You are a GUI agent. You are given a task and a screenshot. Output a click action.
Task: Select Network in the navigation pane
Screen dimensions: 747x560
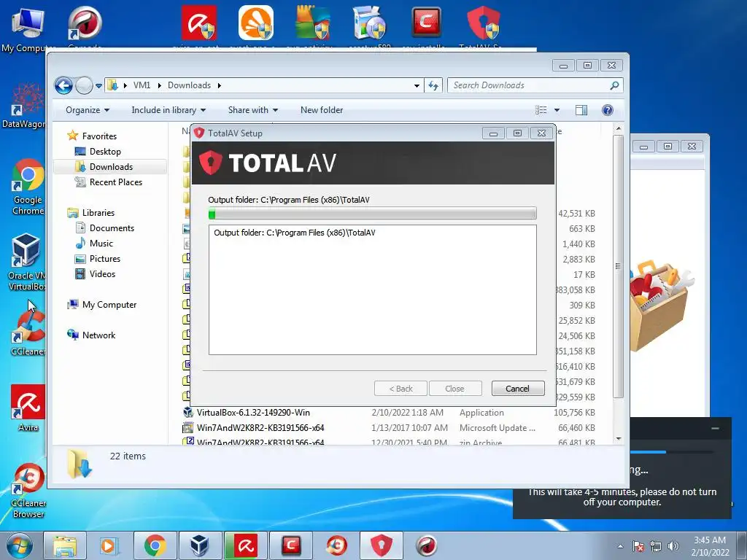[98, 335]
